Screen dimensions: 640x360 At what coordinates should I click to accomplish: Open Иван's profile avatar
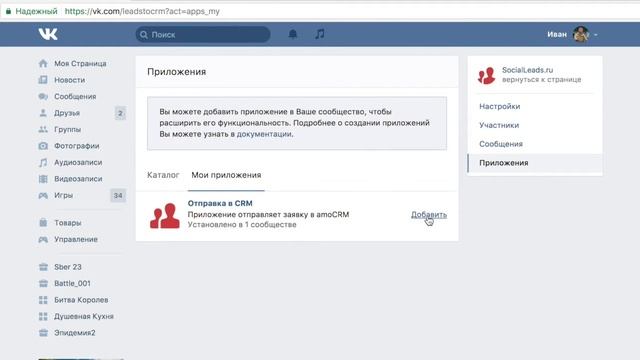point(580,34)
